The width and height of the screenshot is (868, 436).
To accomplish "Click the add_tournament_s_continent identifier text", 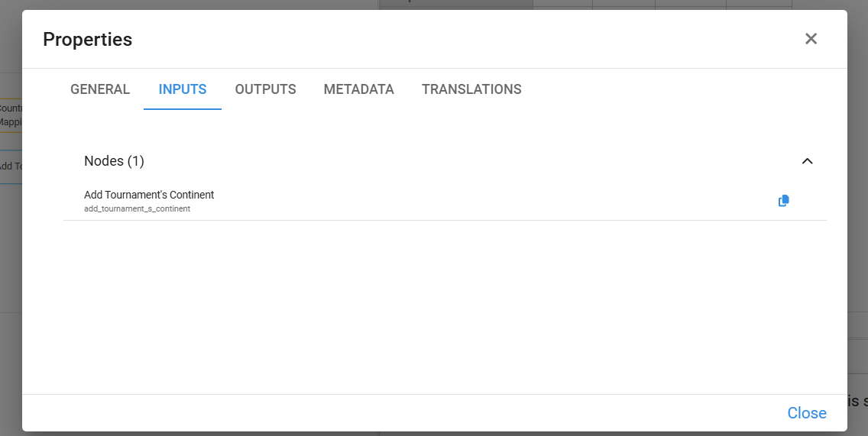I will pyautogui.click(x=138, y=208).
